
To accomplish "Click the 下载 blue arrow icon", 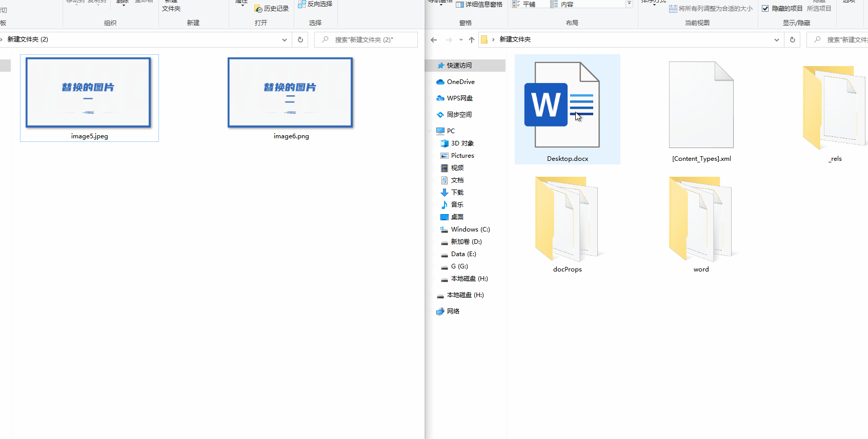I will click(445, 193).
